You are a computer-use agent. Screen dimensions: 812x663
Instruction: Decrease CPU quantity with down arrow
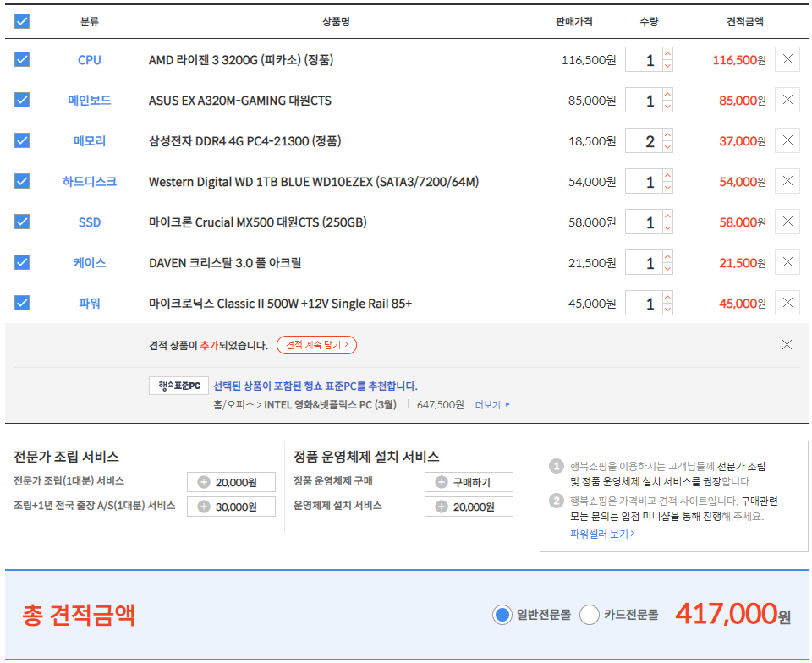click(x=667, y=66)
